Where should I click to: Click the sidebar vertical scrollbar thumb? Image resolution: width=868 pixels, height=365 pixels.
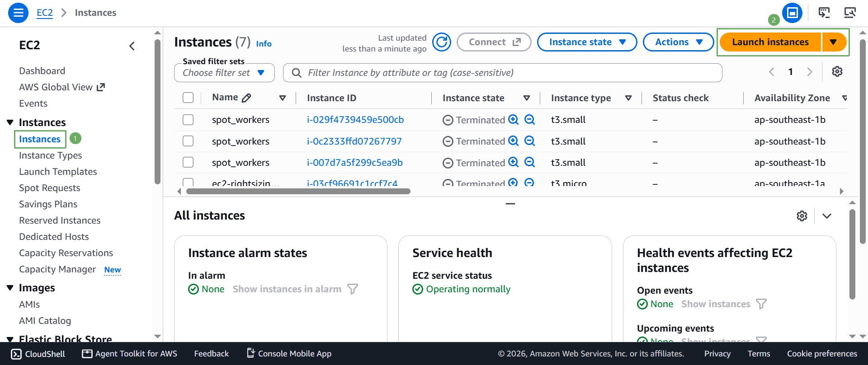(157, 112)
